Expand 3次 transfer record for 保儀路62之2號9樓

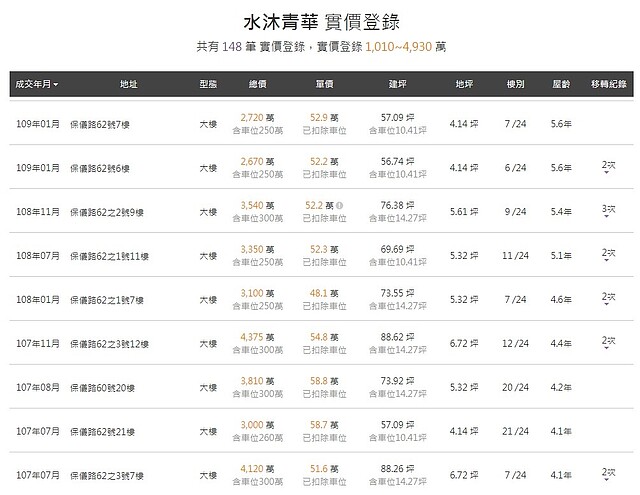point(608,211)
